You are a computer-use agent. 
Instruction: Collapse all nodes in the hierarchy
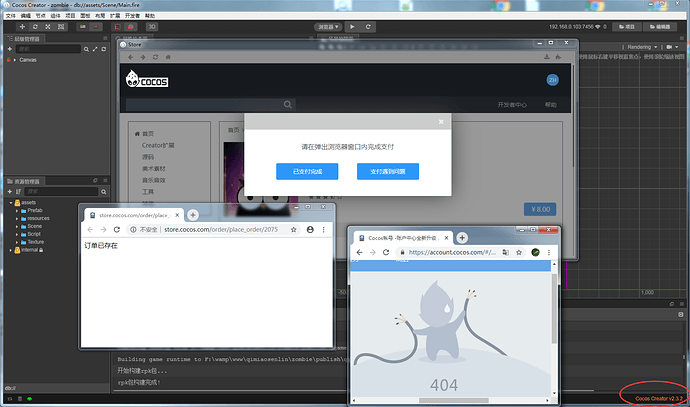95,49
